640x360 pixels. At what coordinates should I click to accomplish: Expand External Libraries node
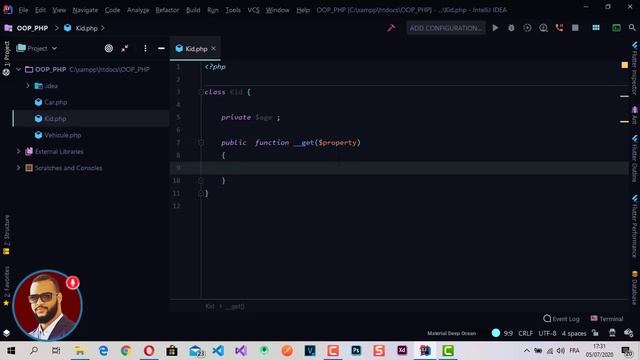pyautogui.click(x=18, y=151)
